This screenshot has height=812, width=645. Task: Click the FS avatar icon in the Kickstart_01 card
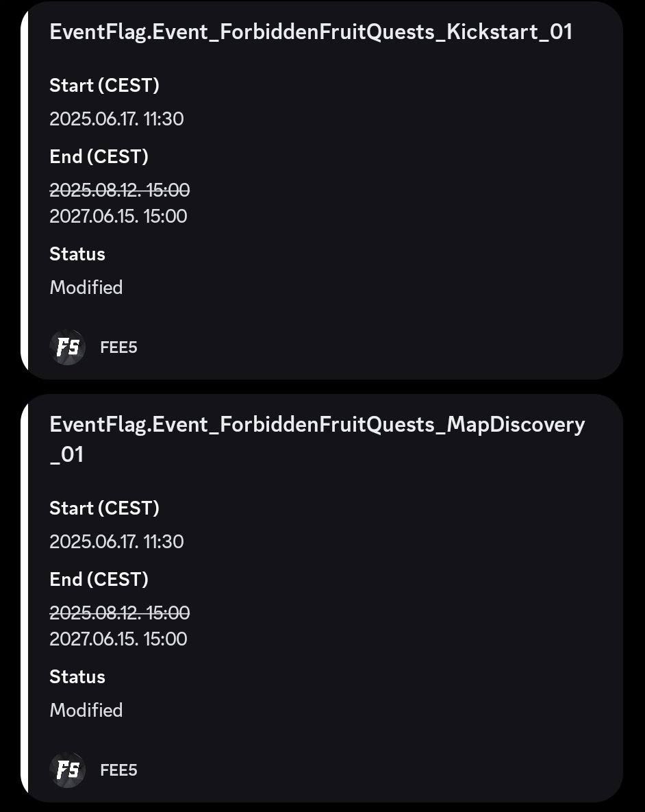pyautogui.click(x=68, y=347)
